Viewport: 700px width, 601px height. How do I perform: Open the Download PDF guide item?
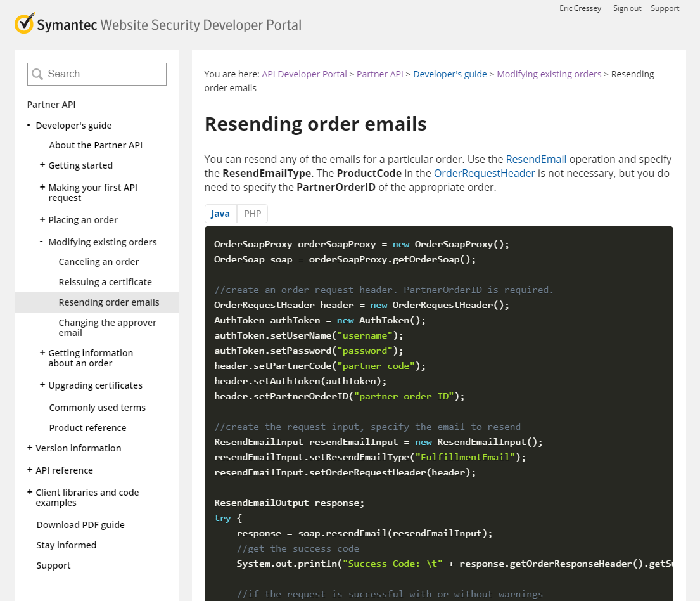[80, 524]
